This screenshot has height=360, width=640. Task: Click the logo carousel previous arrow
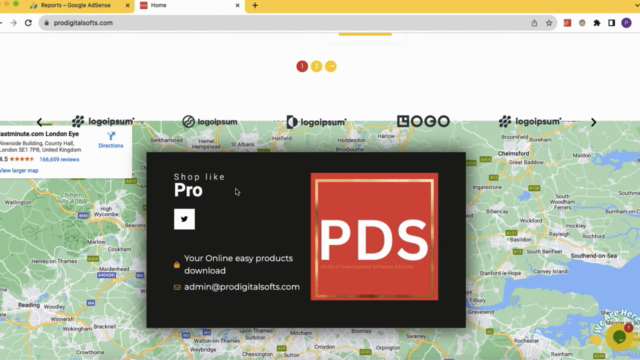click(x=39, y=122)
